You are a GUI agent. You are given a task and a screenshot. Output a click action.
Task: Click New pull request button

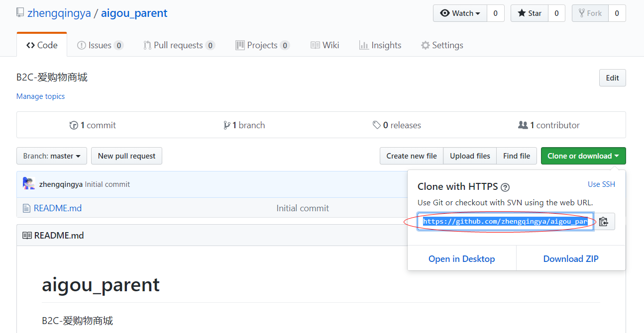(127, 156)
